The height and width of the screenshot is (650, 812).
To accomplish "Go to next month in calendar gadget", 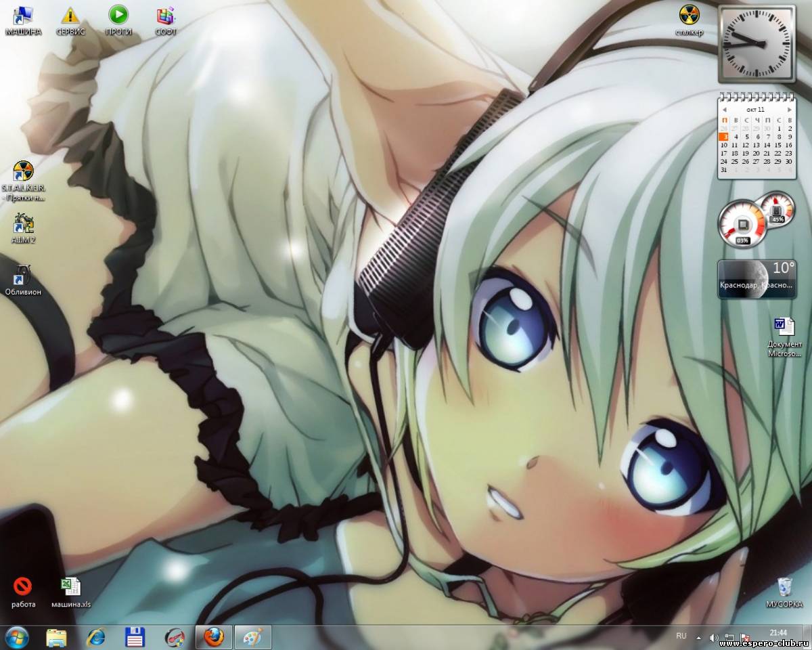I will tap(789, 109).
